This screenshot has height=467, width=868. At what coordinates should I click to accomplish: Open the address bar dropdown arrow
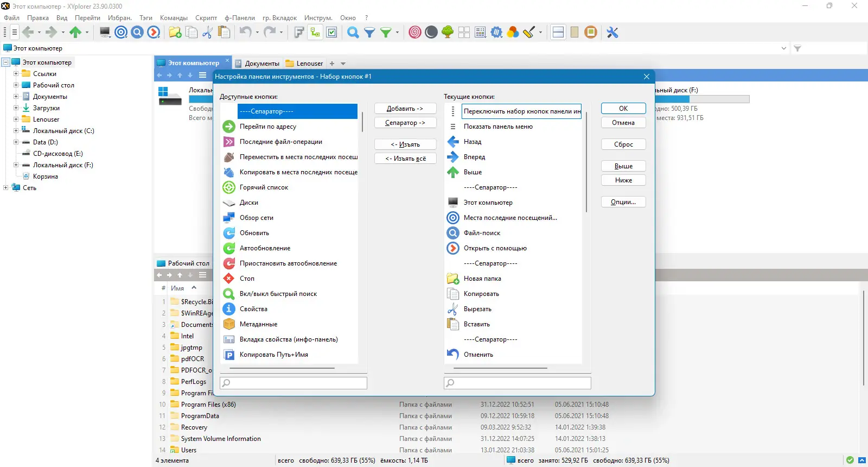click(784, 48)
